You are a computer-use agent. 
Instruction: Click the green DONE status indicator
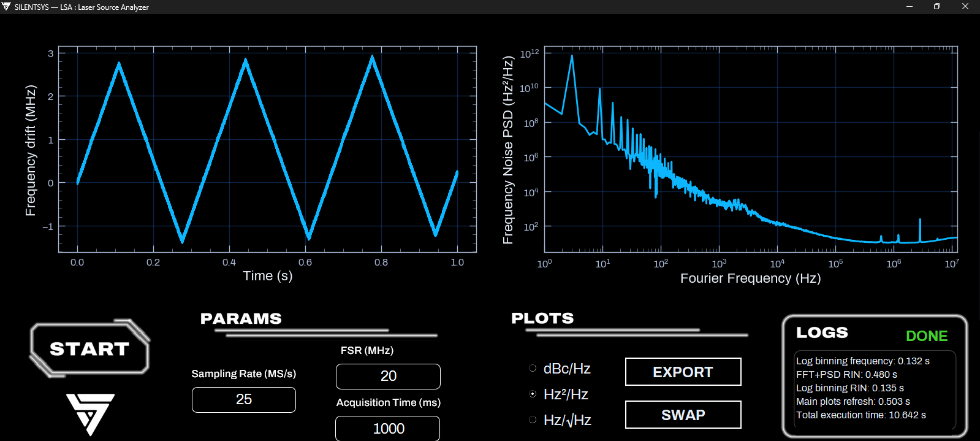pos(927,336)
